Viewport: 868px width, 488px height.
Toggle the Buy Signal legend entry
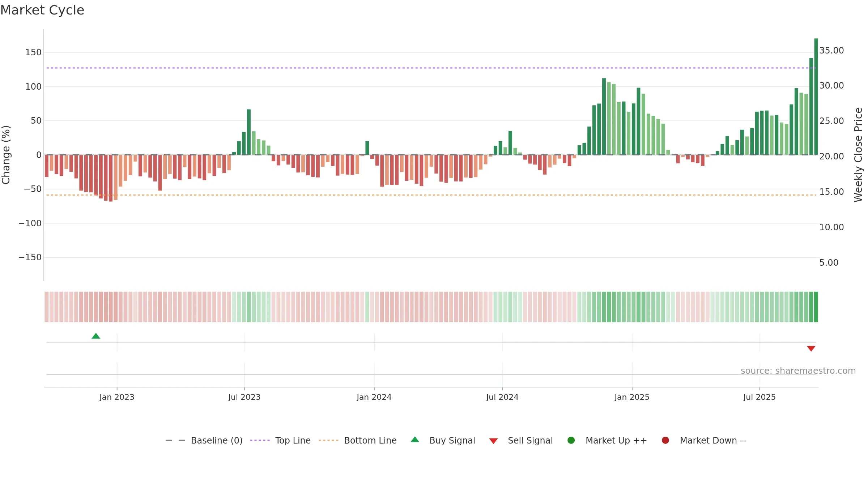(x=443, y=440)
